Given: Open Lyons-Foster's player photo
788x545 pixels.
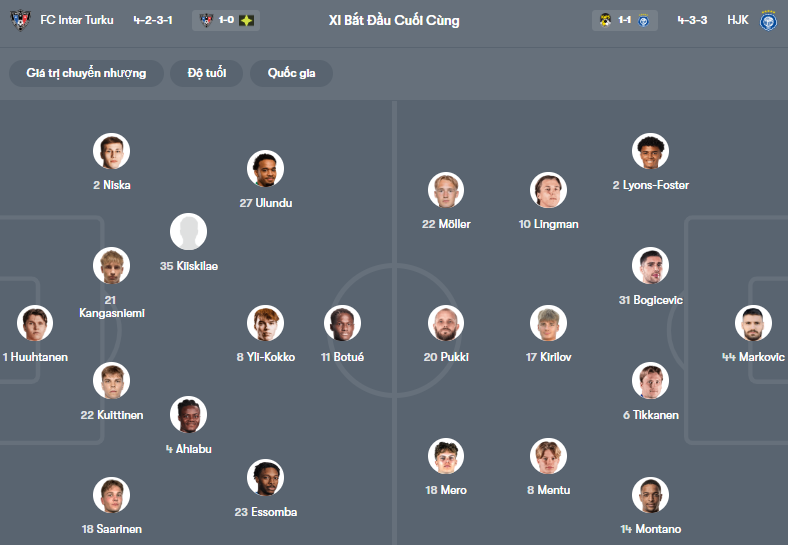Looking at the screenshot, I should click(x=650, y=151).
